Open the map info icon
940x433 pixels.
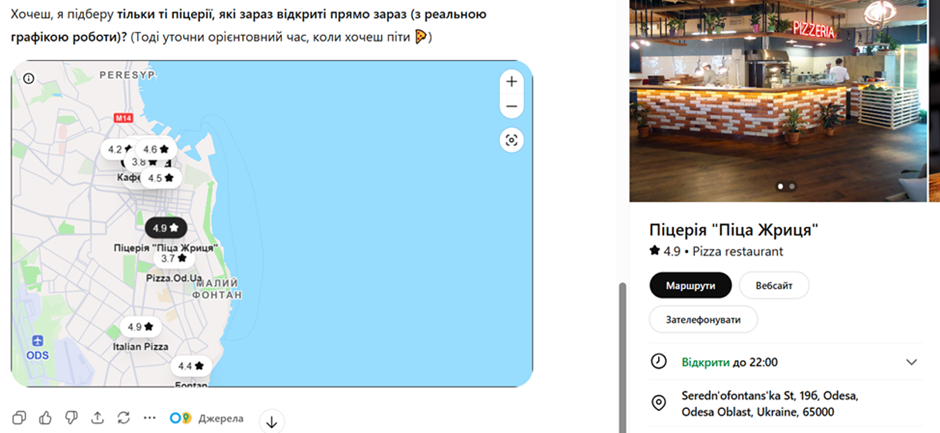29,79
